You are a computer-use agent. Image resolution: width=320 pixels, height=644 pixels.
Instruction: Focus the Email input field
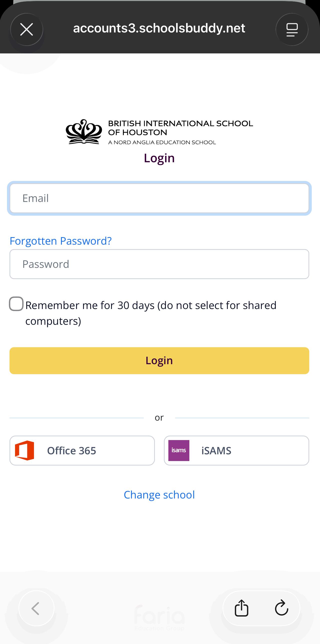(x=159, y=198)
